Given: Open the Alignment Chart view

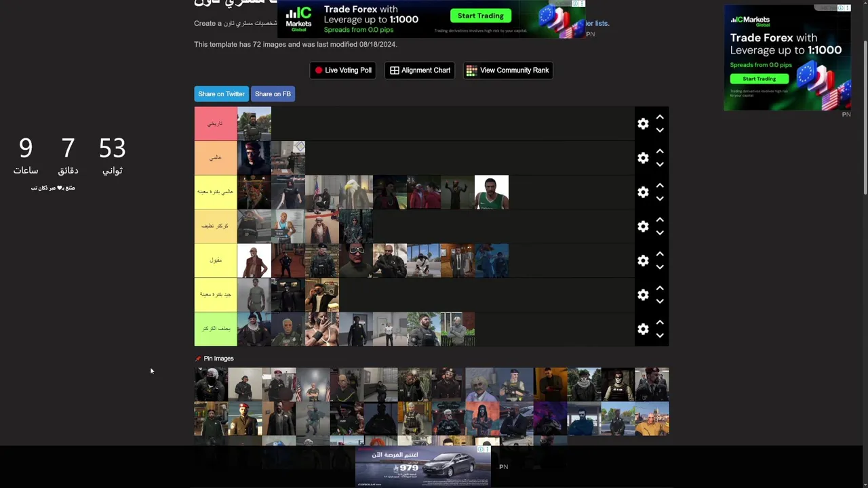Looking at the screenshot, I should pos(420,70).
